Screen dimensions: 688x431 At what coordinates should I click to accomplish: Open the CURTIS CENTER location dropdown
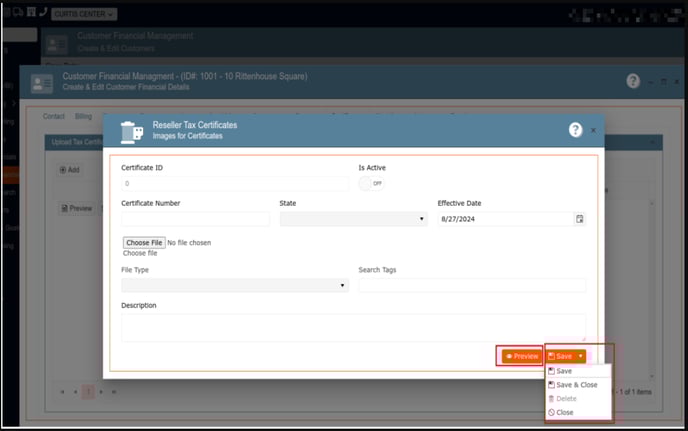tap(84, 14)
